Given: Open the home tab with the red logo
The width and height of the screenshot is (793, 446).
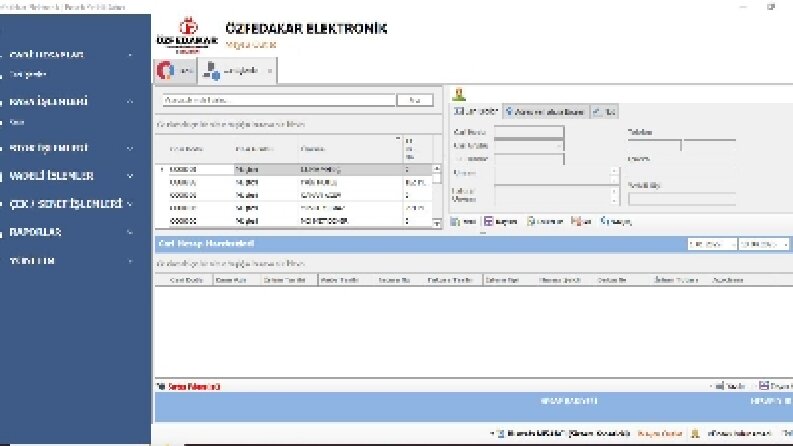Looking at the screenshot, I should [x=175, y=71].
